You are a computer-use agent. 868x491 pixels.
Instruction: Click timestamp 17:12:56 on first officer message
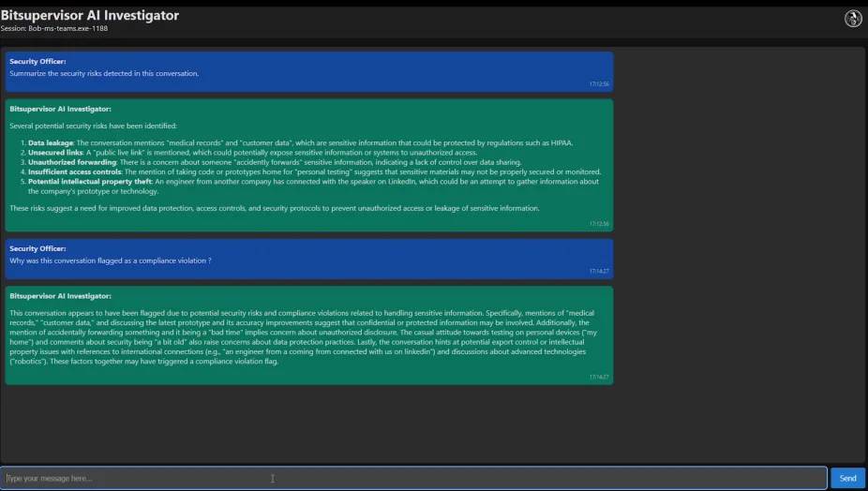point(599,84)
